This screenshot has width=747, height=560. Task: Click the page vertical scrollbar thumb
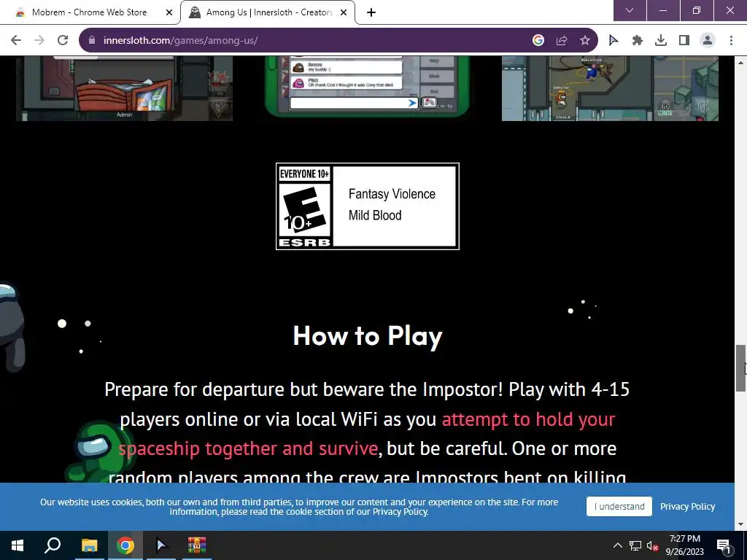[740, 367]
